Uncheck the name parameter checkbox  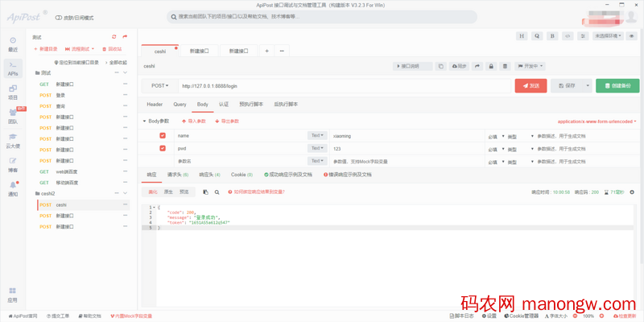pyautogui.click(x=163, y=135)
